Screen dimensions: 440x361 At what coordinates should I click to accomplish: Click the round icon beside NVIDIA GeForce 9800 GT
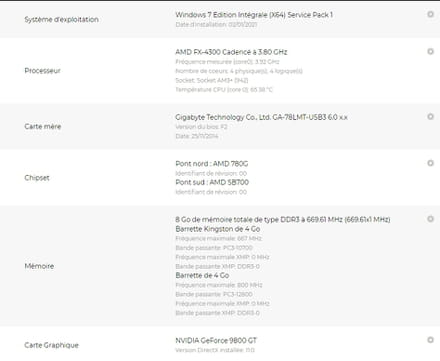pos(430,340)
